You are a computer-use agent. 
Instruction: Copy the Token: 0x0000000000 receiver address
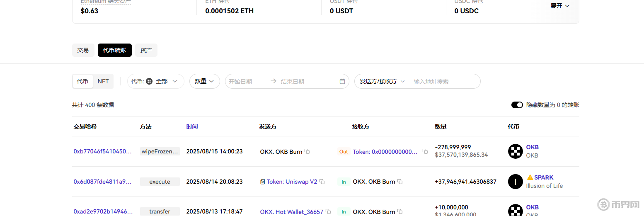(x=425, y=151)
